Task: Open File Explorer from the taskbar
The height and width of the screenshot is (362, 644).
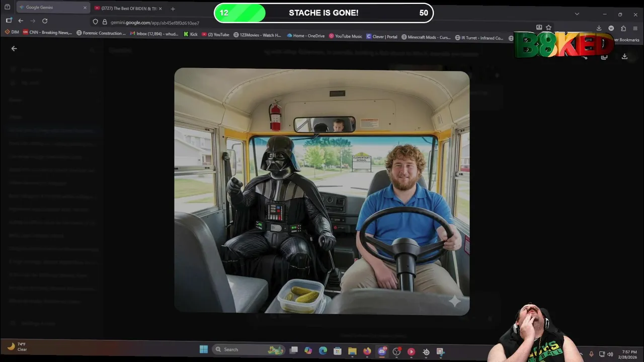Action: (x=352, y=351)
